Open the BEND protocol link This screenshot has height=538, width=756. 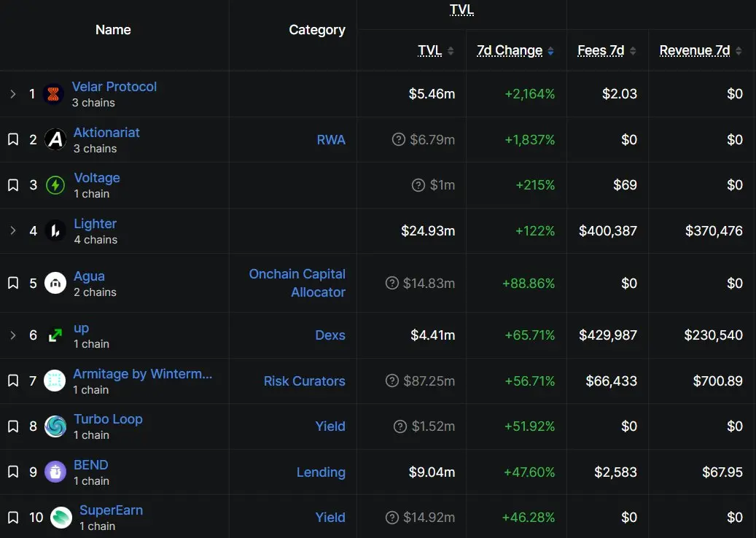(90, 464)
